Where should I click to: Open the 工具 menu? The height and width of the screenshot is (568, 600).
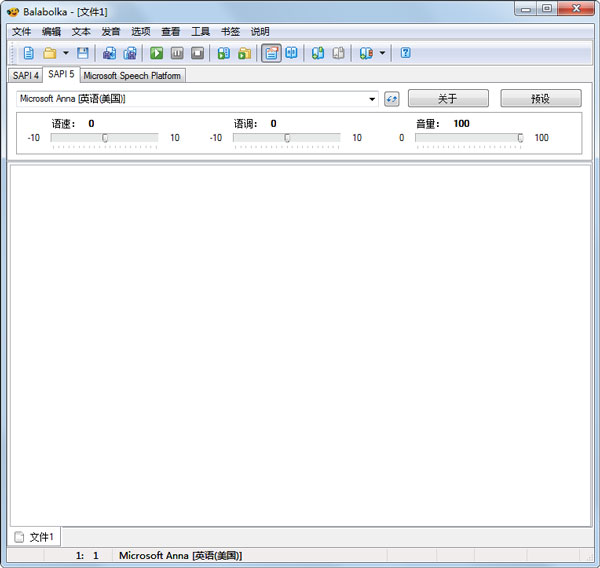point(200,31)
